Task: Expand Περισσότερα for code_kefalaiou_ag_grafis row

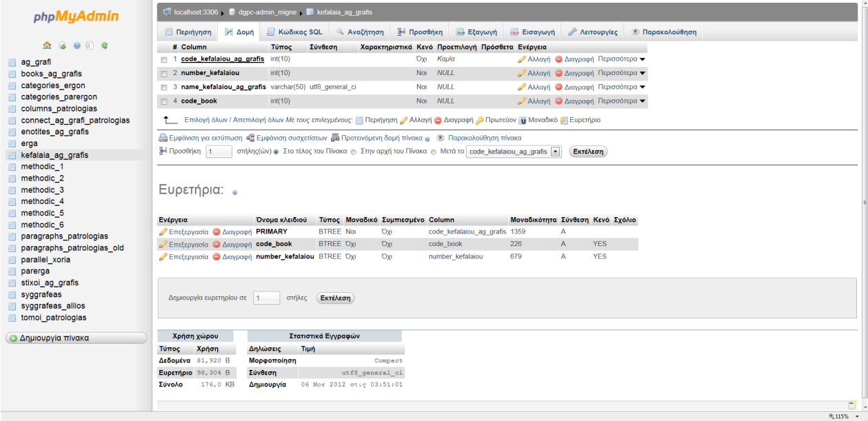Action: [622, 59]
